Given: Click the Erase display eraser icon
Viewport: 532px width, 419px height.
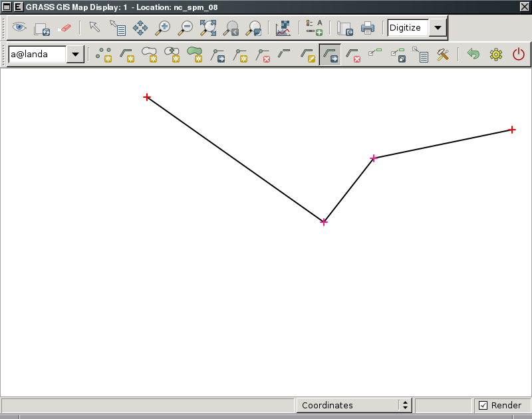Looking at the screenshot, I should click(65, 28).
